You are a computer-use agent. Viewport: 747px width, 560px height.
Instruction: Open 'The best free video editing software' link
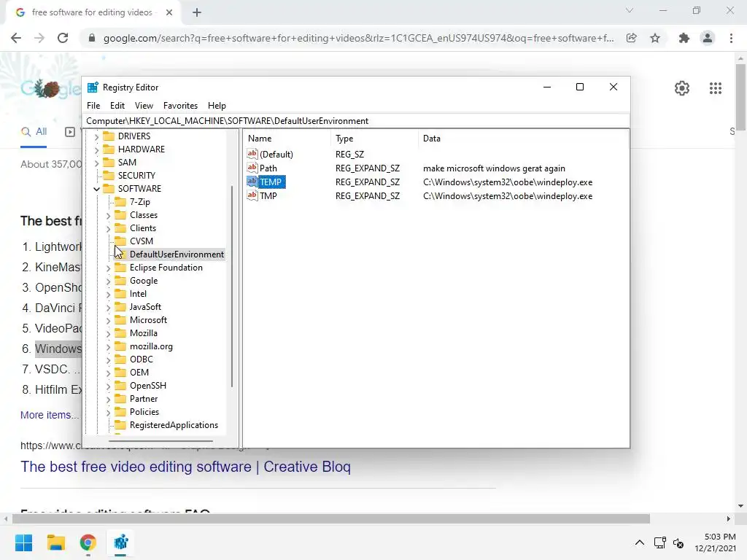186,467
